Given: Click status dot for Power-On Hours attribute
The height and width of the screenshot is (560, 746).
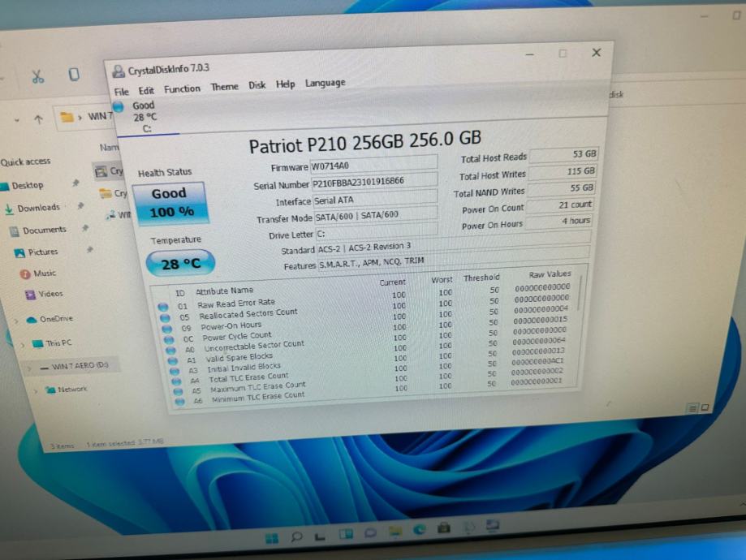Looking at the screenshot, I should pos(166,329).
